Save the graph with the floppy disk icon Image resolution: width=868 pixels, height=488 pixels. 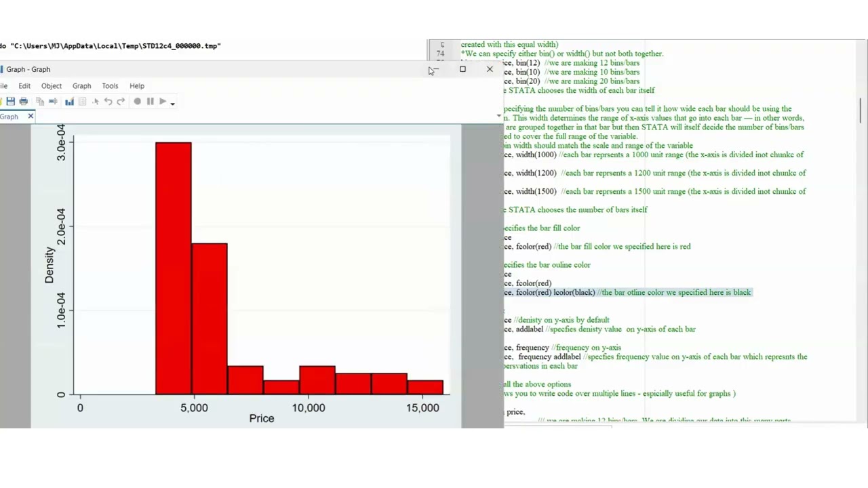tap(10, 102)
